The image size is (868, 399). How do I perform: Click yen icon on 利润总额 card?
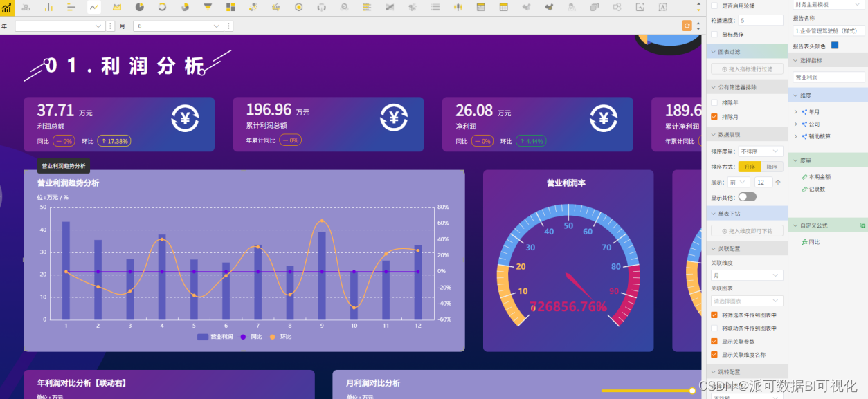tap(186, 118)
